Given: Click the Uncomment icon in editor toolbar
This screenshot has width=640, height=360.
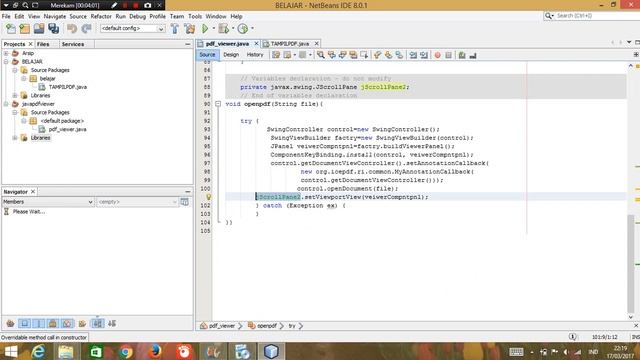Looking at the screenshot, I should tap(473, 55).
